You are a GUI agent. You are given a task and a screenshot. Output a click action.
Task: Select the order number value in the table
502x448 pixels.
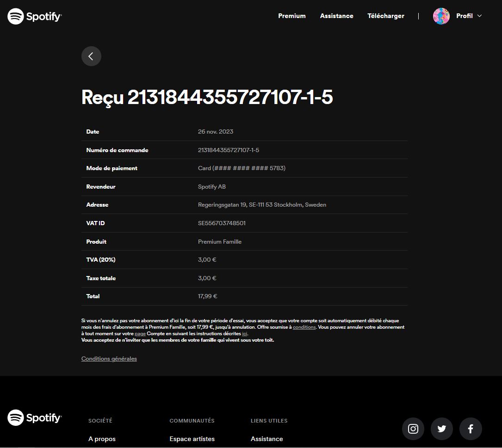[229, 150]
